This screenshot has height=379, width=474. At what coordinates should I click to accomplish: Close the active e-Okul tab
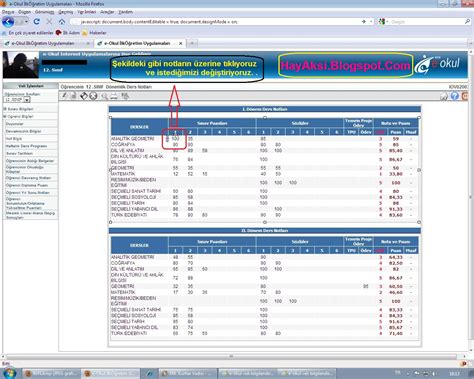point(181,43)
